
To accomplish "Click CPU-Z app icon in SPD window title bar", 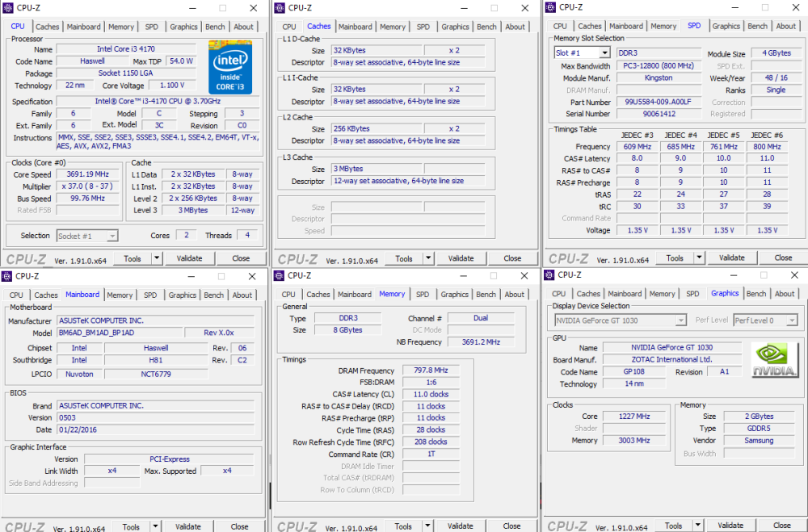I will coord(550,7).
